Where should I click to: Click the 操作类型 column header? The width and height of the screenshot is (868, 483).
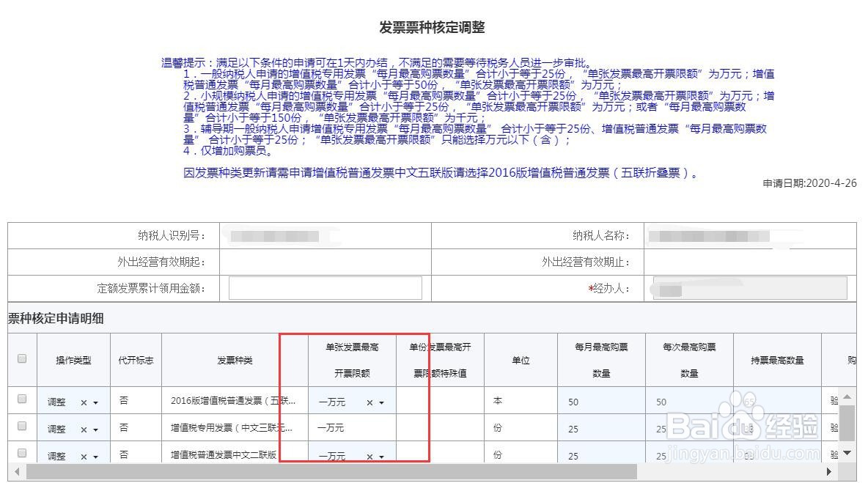pos(73,360)
